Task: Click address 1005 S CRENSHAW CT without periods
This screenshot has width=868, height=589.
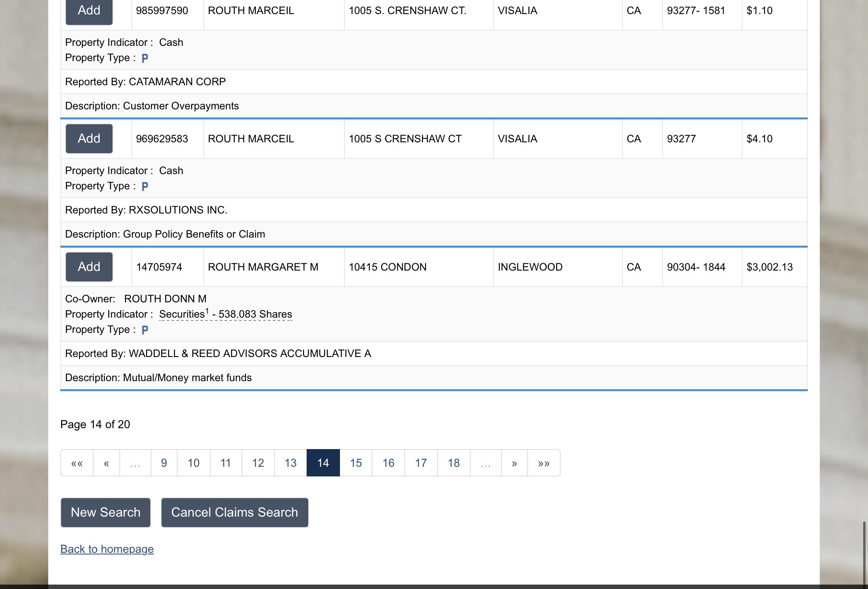Action: coord(405,139)
